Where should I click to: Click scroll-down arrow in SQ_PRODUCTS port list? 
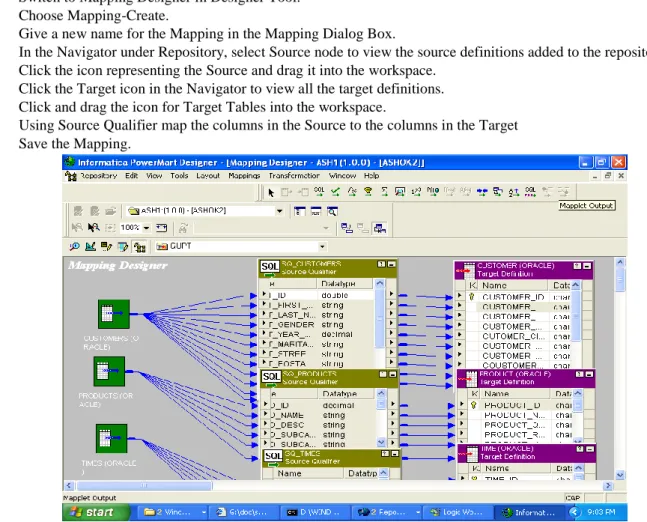(x=381, y=442)
